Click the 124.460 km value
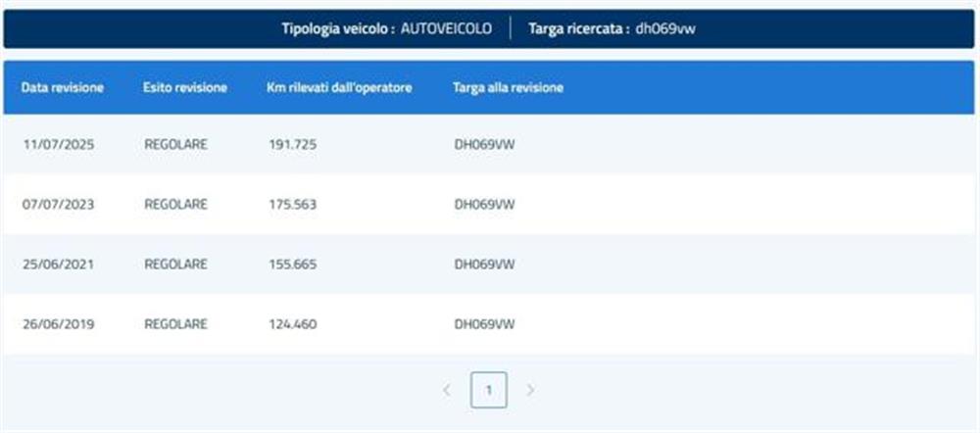This screenshot has width=980, height=433. coord(292,324)
